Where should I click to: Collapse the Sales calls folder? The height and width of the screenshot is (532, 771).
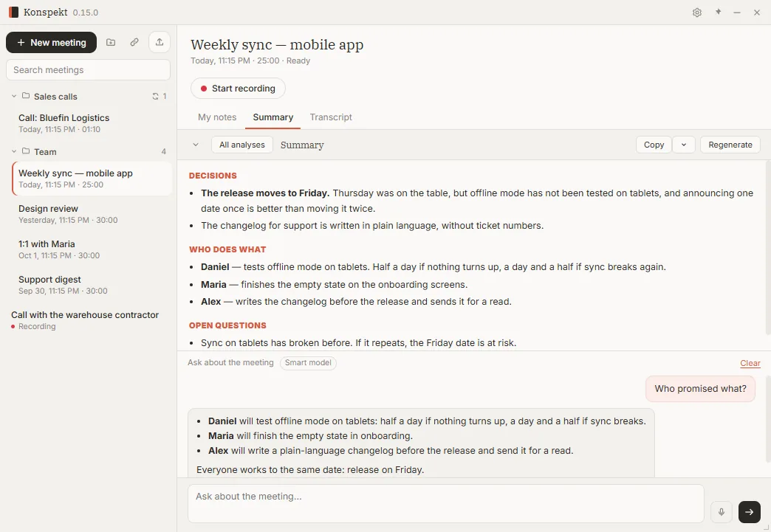point(14,96)
